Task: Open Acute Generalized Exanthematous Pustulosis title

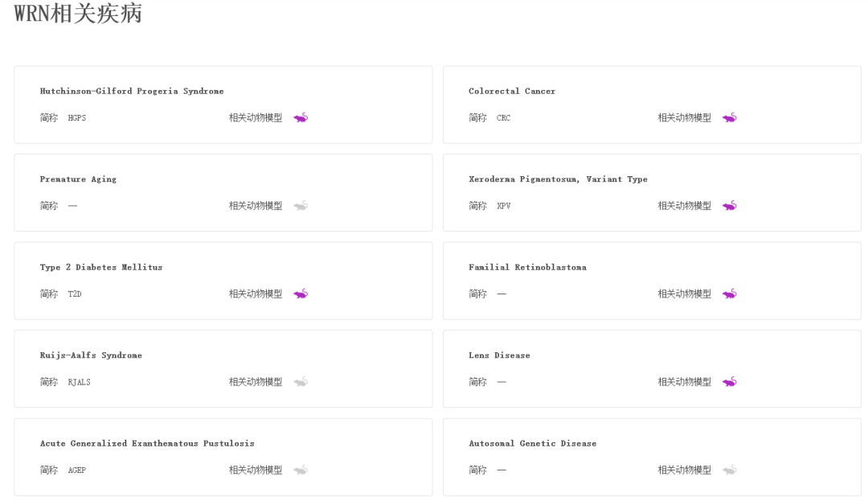Action: pos(147,443)
